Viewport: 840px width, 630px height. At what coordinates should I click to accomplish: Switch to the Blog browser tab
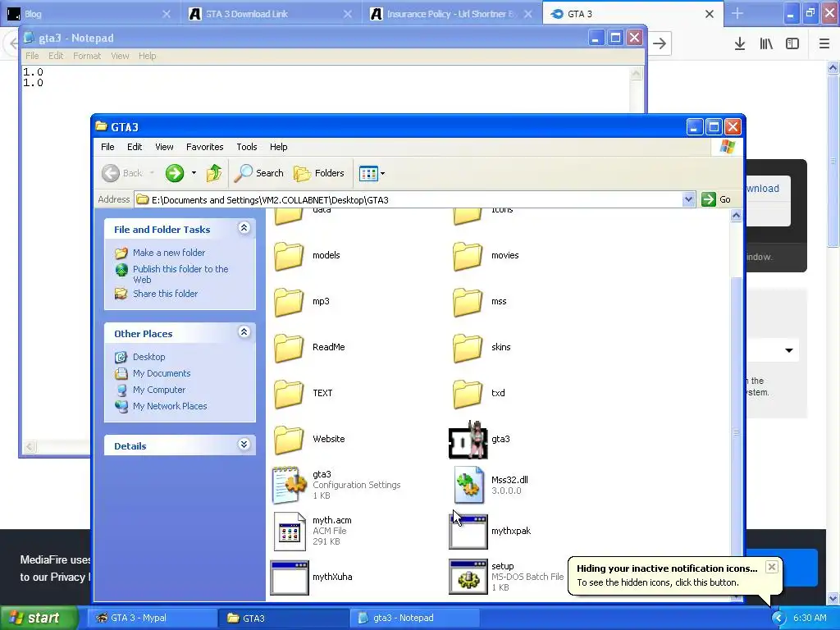[89, 14]
